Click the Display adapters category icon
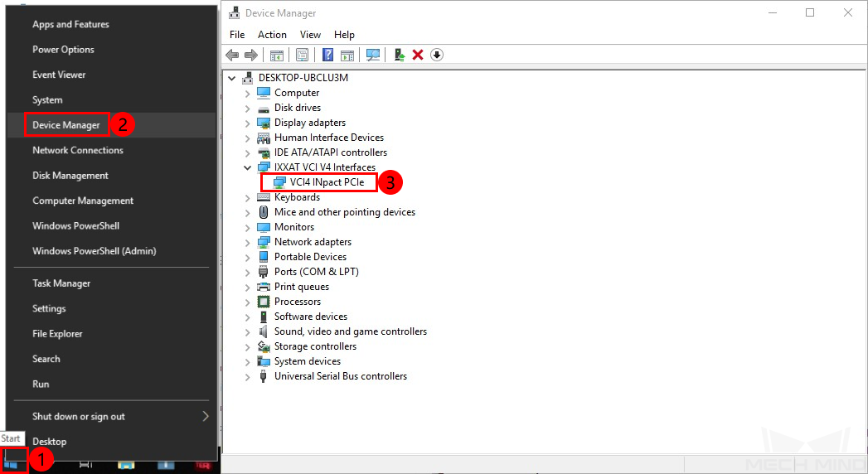This screenshot has width=868, height=474. tap(264, 123)
